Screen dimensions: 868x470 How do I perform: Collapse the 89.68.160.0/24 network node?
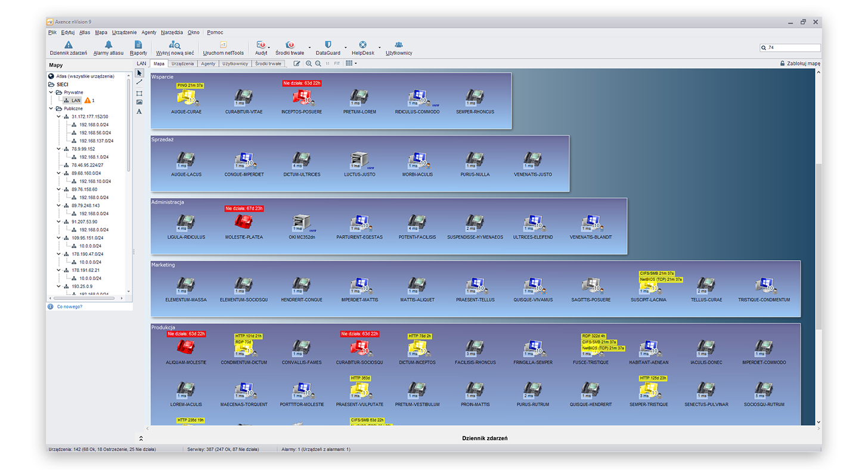[x=58, y=173]
